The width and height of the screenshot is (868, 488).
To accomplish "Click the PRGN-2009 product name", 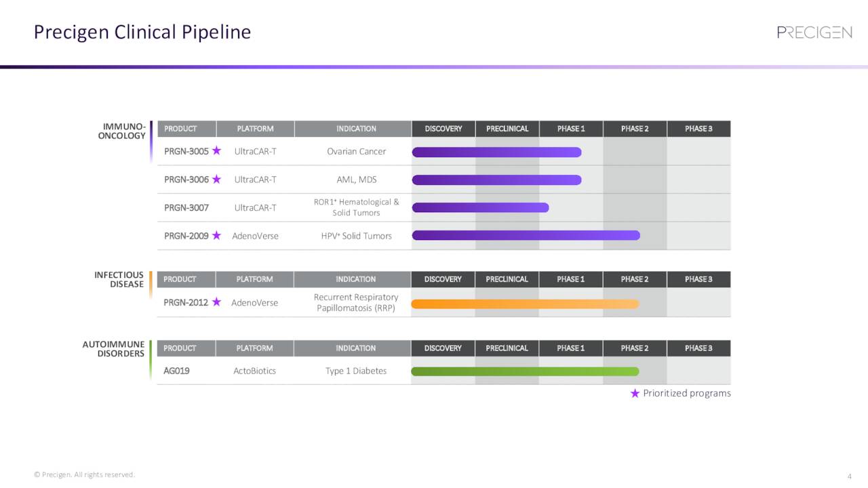I will (x=186, y=236).
